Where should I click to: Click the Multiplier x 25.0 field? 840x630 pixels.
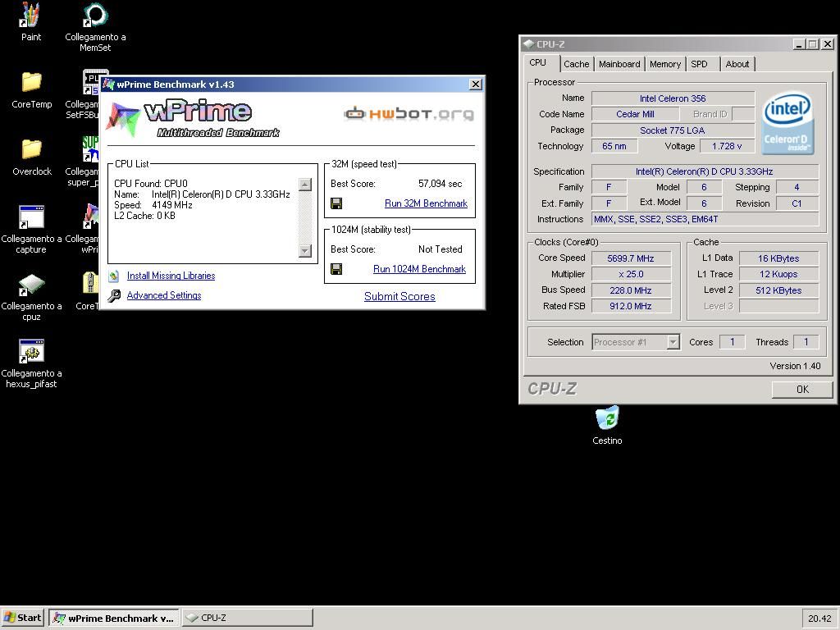tap(631, 274)
